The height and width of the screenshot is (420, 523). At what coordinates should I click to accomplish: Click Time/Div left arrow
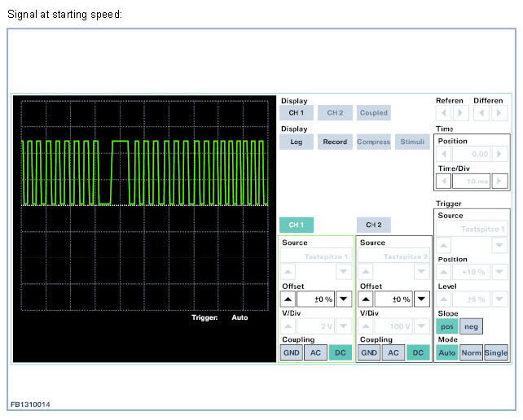pos(446,181)
